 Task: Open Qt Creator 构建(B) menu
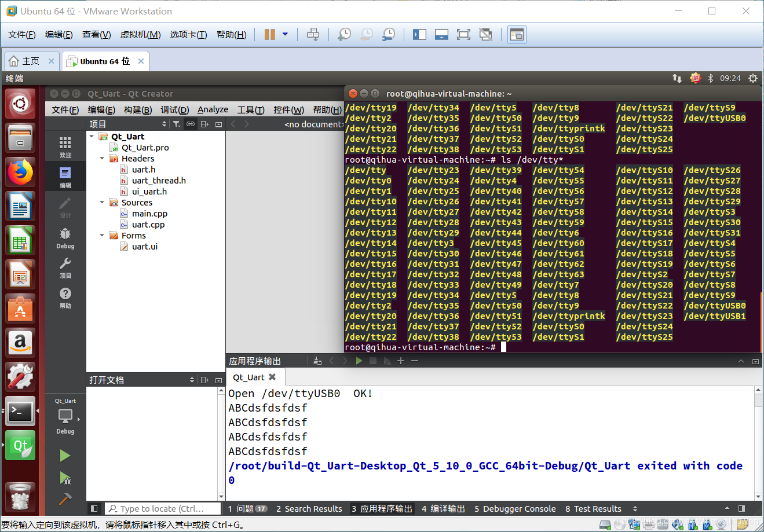[138, 109]
